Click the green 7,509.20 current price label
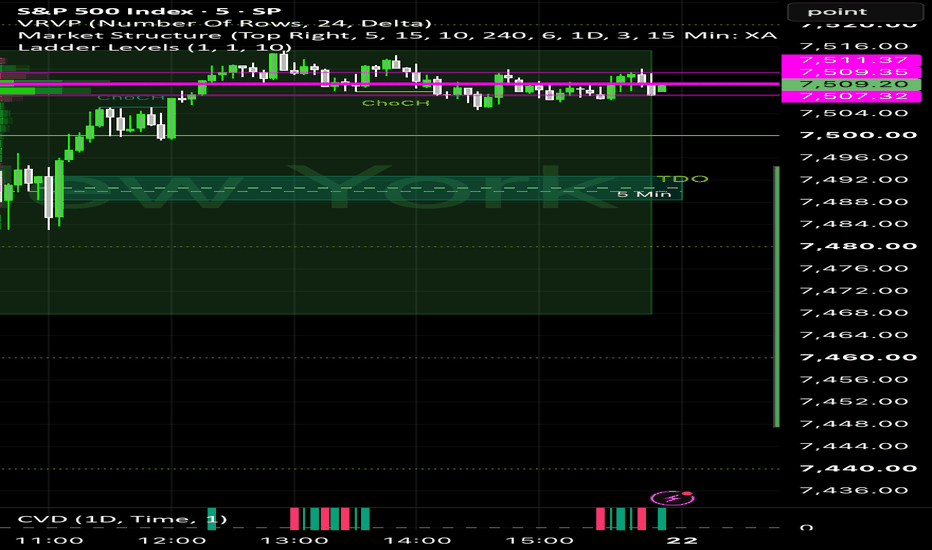Screen dimensions: 932x550 click(x=851, y=84)
